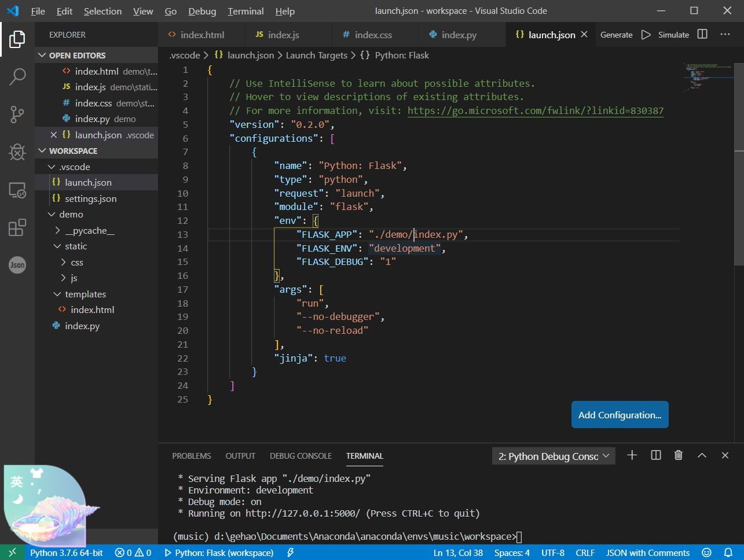Split the editor to the right
Image resolution: width=744 pixels, height=560 pixels.
(x=702, y=35)
